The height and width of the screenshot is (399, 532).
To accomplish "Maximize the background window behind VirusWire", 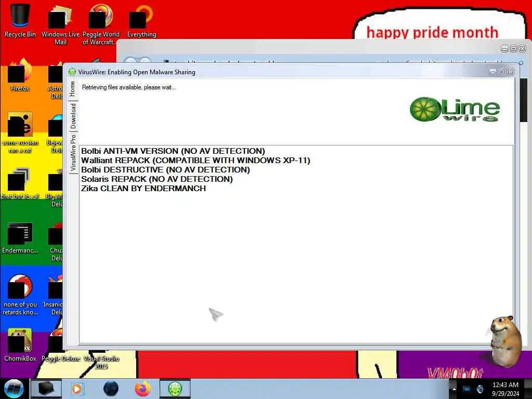I will [514, 49].
